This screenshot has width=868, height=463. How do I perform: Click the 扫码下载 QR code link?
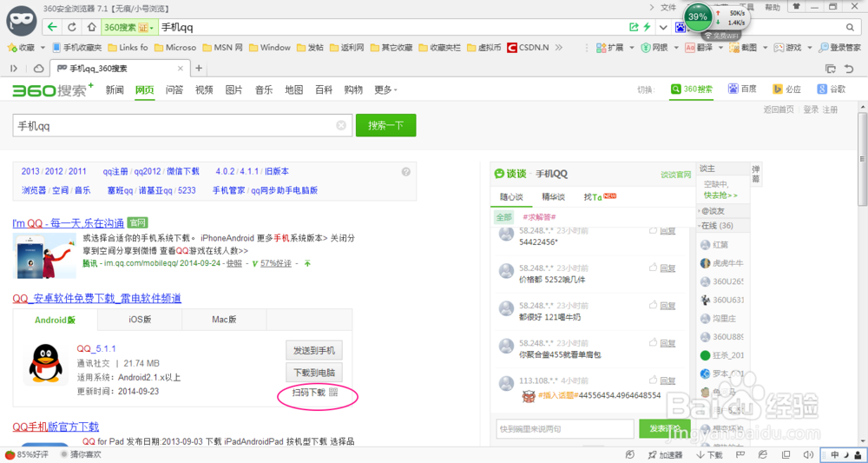coord(314,393)
